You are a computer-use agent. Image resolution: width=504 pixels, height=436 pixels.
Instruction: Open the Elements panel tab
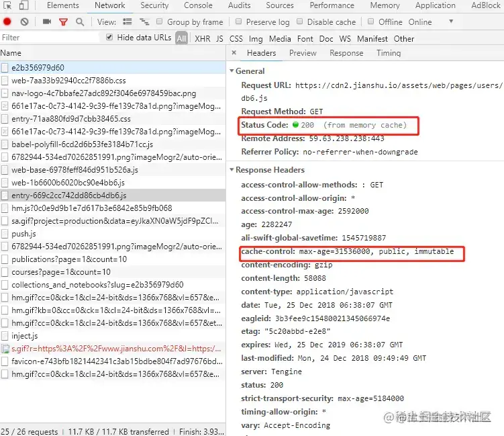point(62,5)
